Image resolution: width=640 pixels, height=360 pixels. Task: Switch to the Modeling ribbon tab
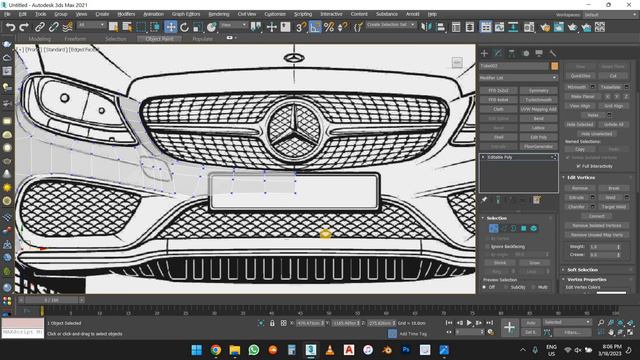(x=40, y=39)
